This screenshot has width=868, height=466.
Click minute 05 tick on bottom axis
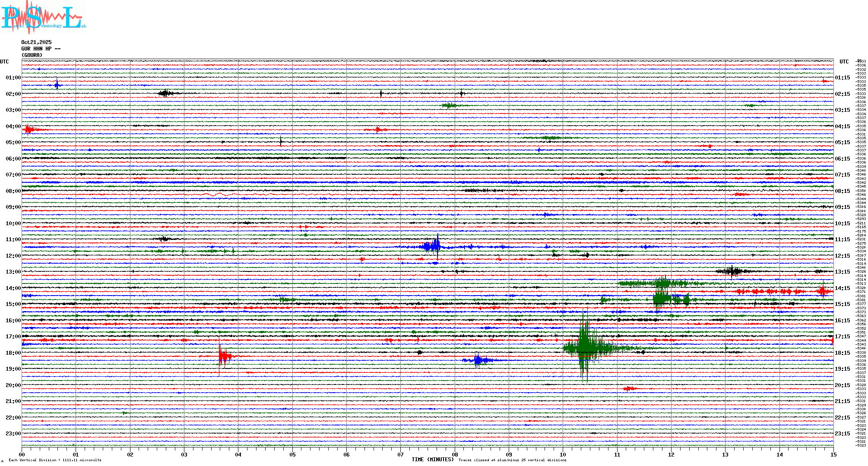[292, 454]
